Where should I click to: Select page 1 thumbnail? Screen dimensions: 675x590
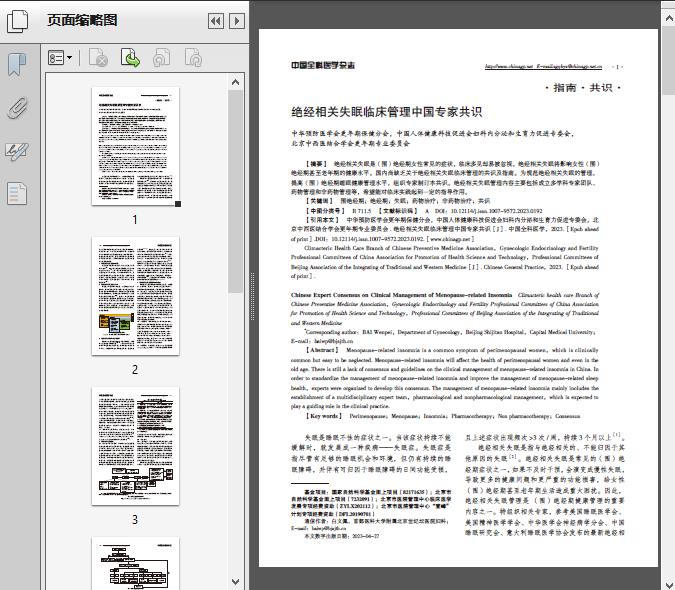coord(135,146)
